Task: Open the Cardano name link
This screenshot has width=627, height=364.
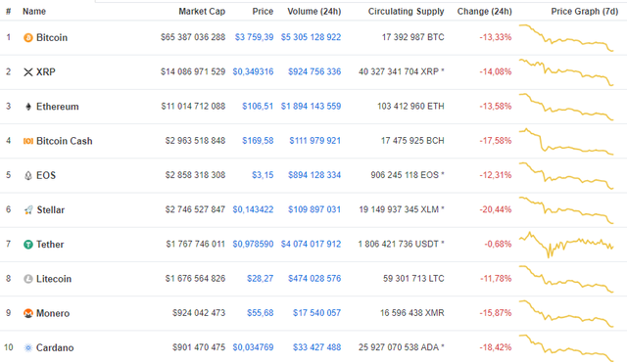Action: 55,347
